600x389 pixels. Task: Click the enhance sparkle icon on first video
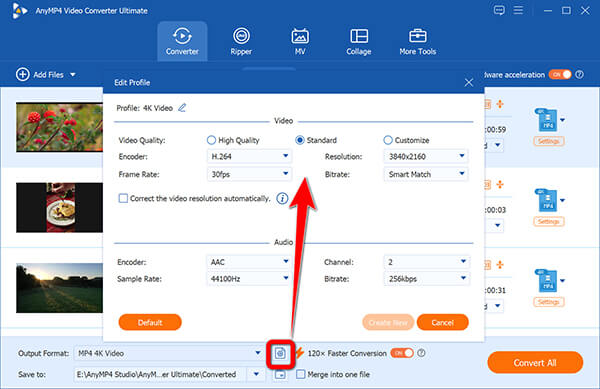(500, 104)
